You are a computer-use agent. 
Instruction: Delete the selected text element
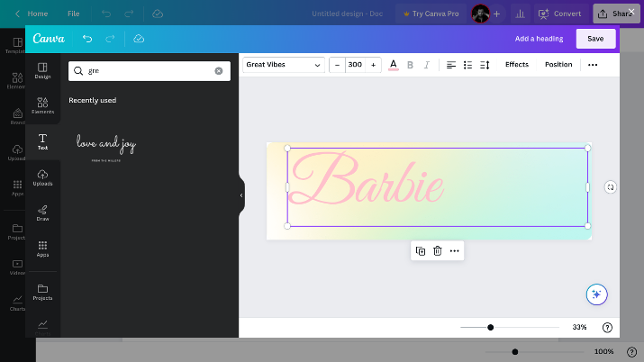[438, 251]
